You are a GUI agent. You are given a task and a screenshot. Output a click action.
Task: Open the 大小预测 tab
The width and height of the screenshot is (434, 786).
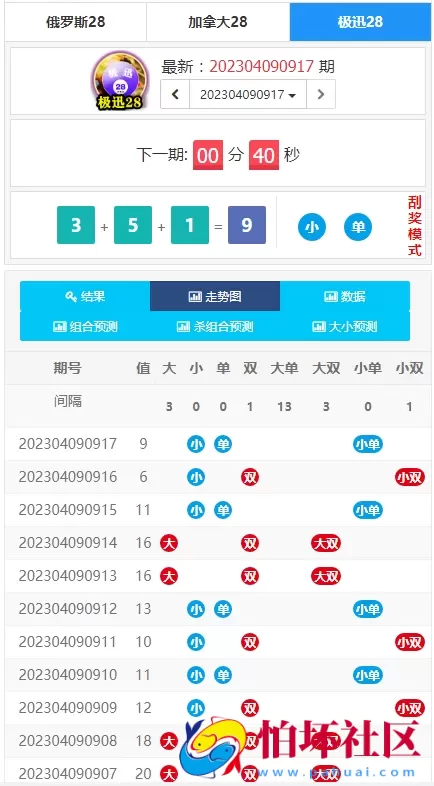coord(345,327)
